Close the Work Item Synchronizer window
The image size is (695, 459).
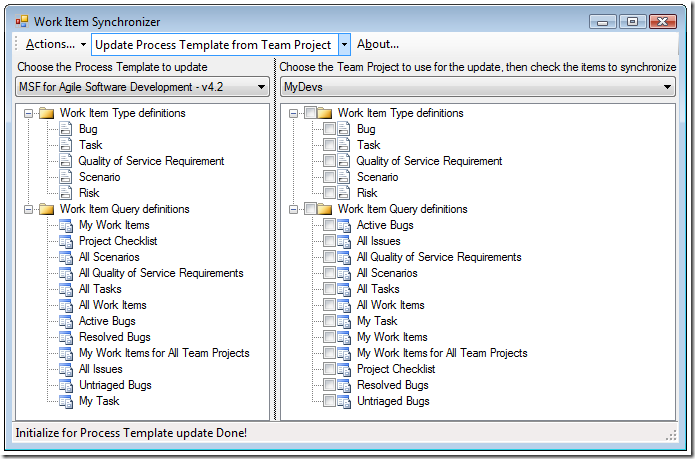pos(663,22)
